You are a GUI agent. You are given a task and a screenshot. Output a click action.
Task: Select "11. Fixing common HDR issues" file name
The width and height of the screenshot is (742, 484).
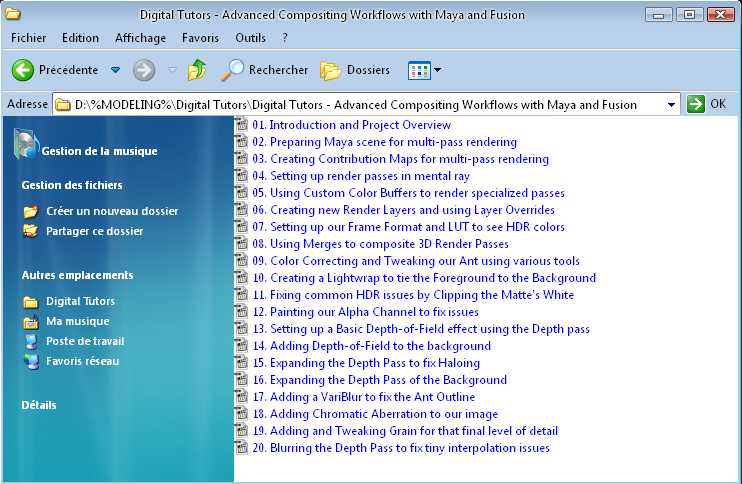pyautogui.click(x=413, y=295)
